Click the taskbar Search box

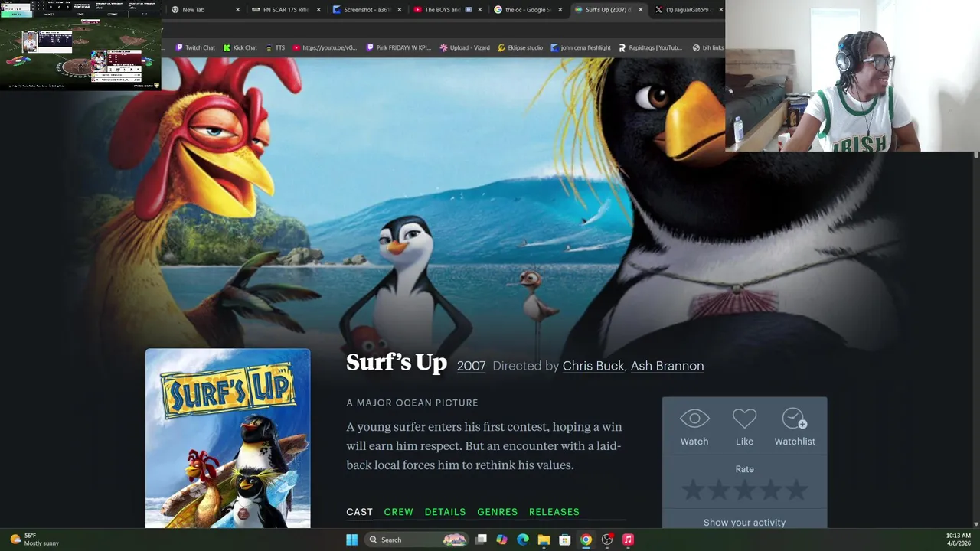[x=417, y=540]
